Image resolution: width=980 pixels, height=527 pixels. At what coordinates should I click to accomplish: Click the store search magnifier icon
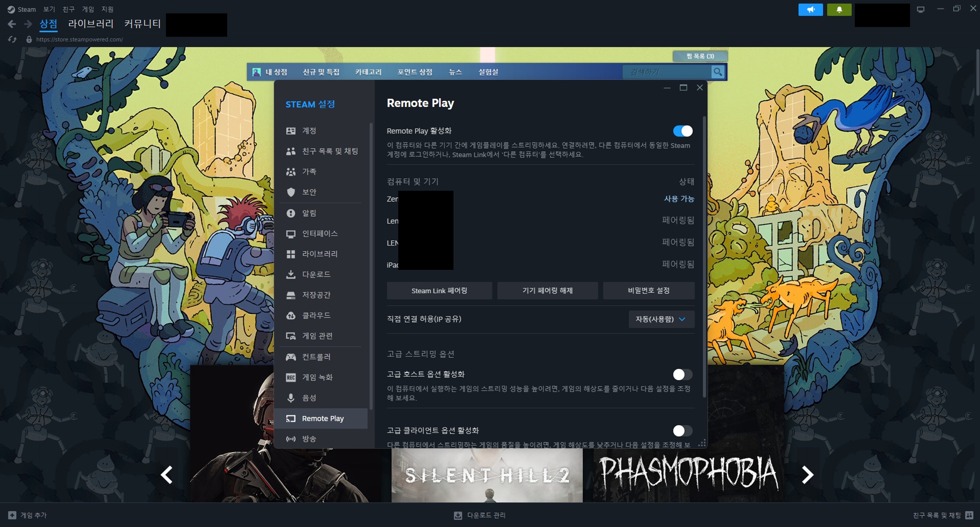point(717,72)
